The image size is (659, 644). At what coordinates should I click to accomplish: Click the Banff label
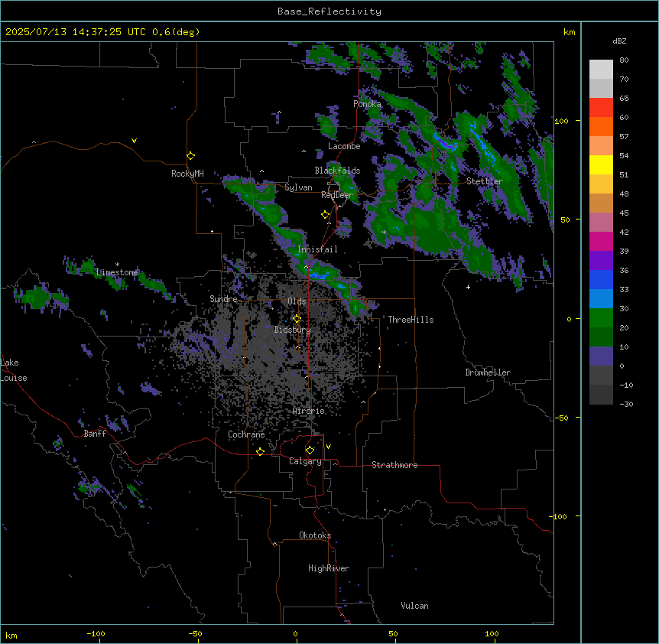[95, 434]
